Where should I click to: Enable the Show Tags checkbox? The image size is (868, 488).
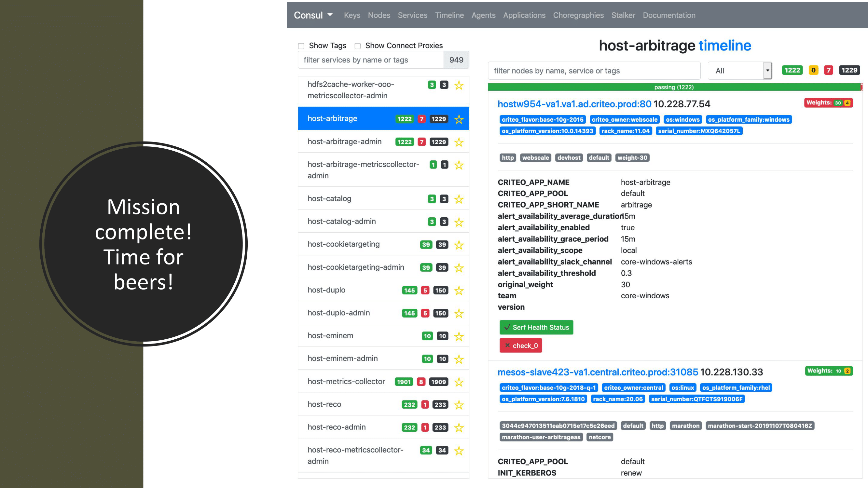(x=301, y=46)
